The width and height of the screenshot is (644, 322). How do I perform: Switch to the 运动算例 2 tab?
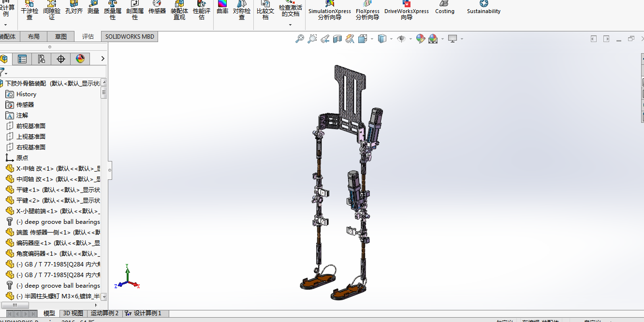pyautogui.click(x=104, y=313)
